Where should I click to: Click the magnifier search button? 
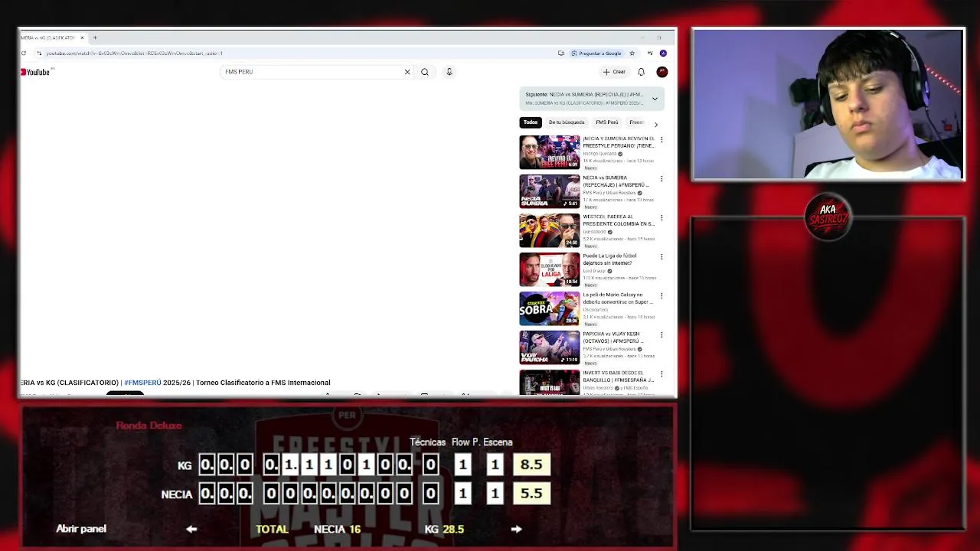425,72
